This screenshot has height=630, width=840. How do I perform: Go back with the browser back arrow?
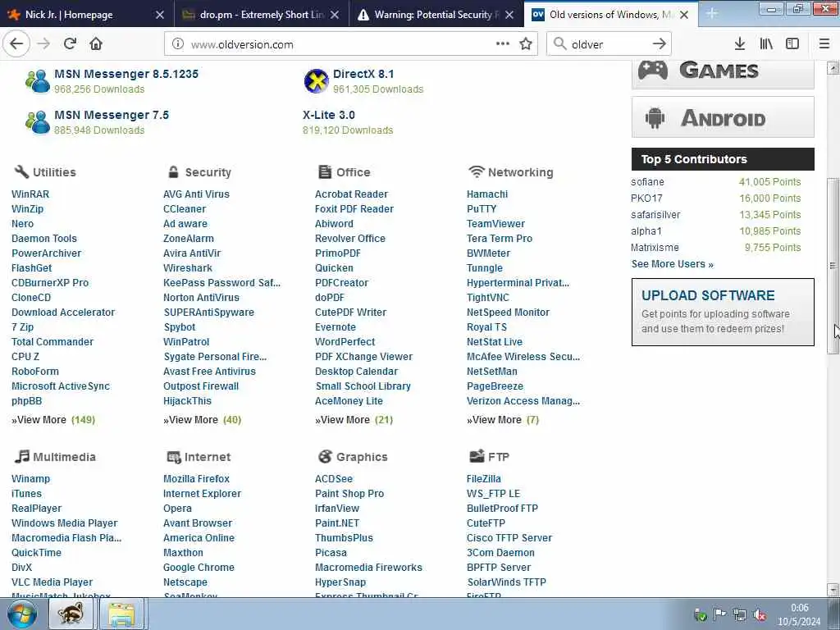[16, 44]
